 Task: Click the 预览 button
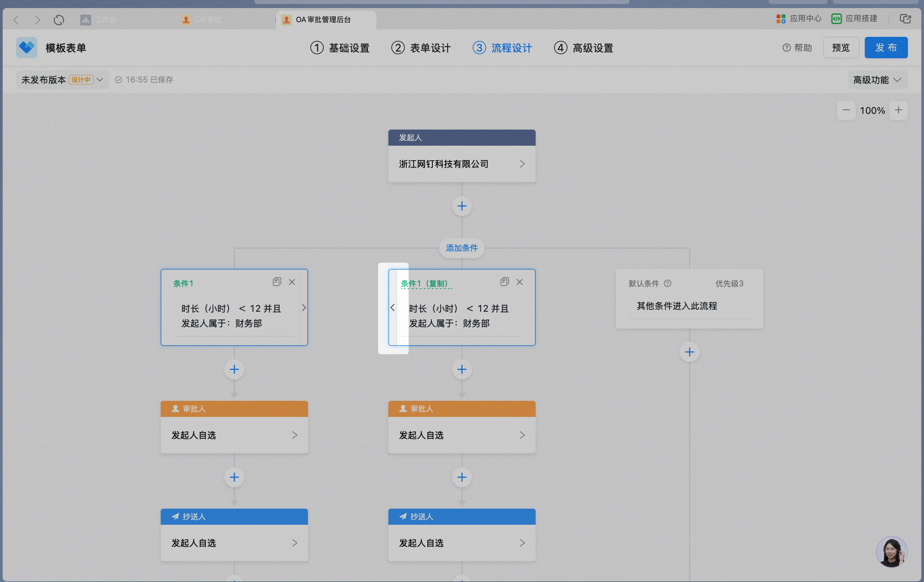coord(841,48)
